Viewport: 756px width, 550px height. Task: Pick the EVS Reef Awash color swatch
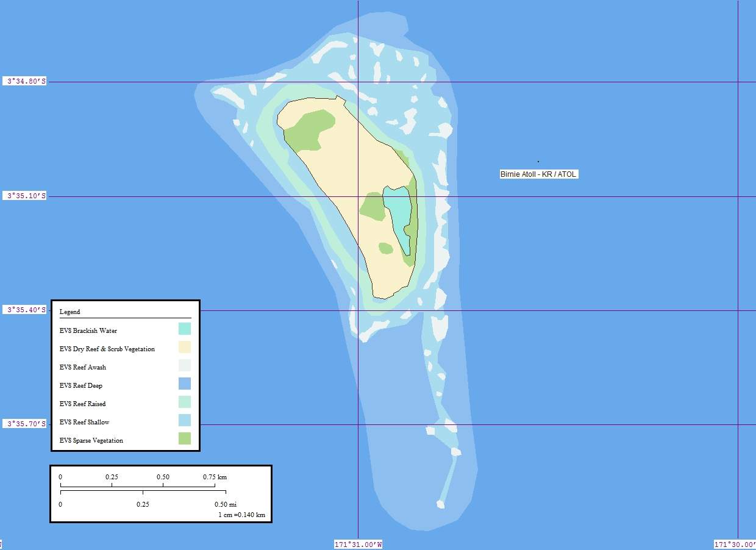[x=184, y=365]
